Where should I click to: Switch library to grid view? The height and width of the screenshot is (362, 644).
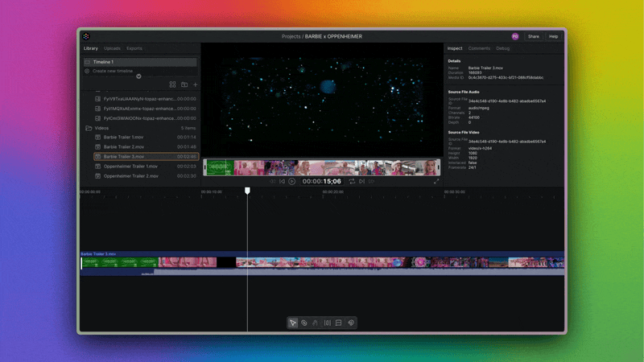pos(172,84)
